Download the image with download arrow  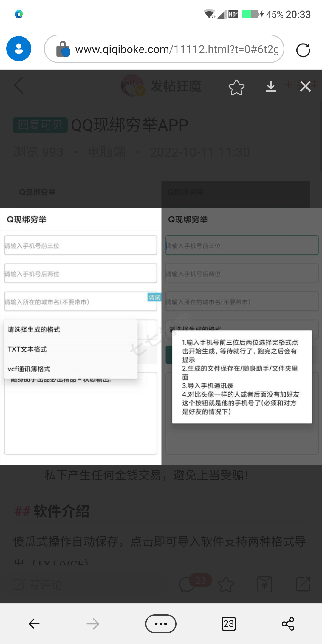click(271, 86)
